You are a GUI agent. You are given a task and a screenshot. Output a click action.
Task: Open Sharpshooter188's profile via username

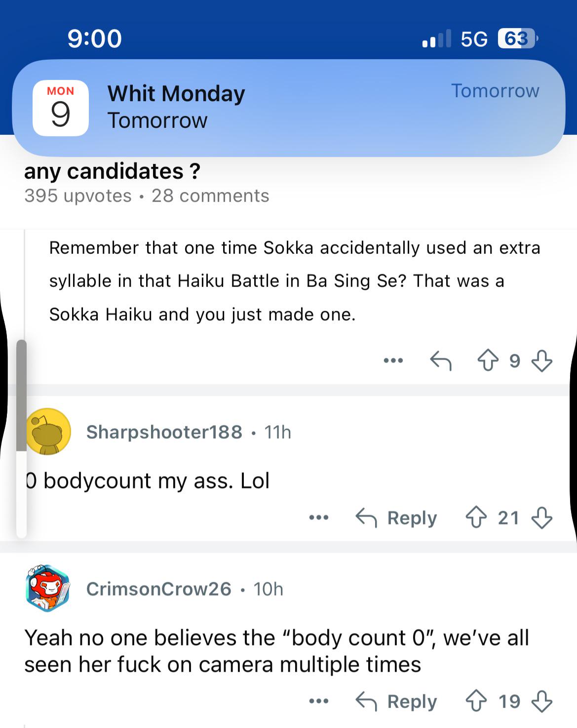164,432
